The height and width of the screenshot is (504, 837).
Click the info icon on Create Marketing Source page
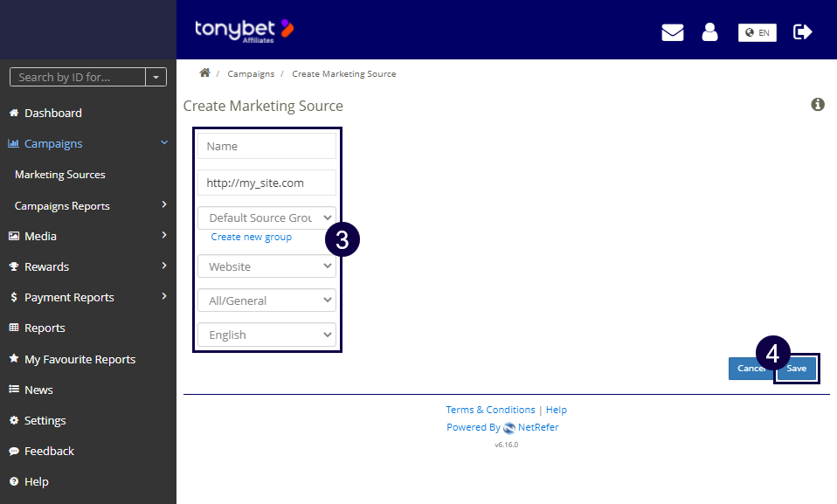pos(818,104)
